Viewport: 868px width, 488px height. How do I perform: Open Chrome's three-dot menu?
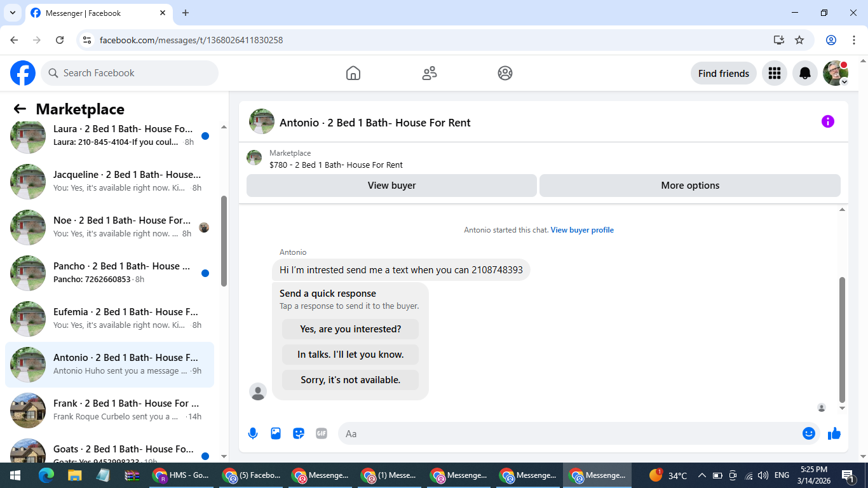click(x=853, y=40)
